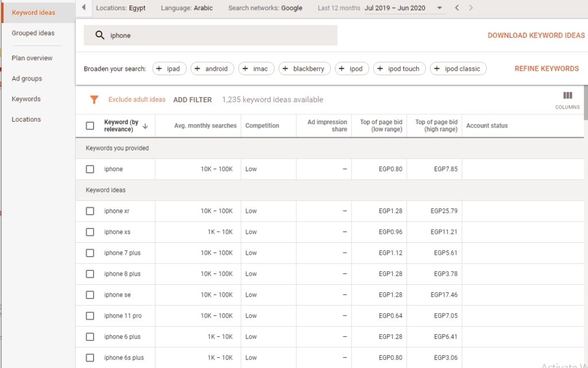This screenshot has height=368, width=588.
Task: Check the 'iphone 6 plus' row
Action: click(x=90, y=337)
